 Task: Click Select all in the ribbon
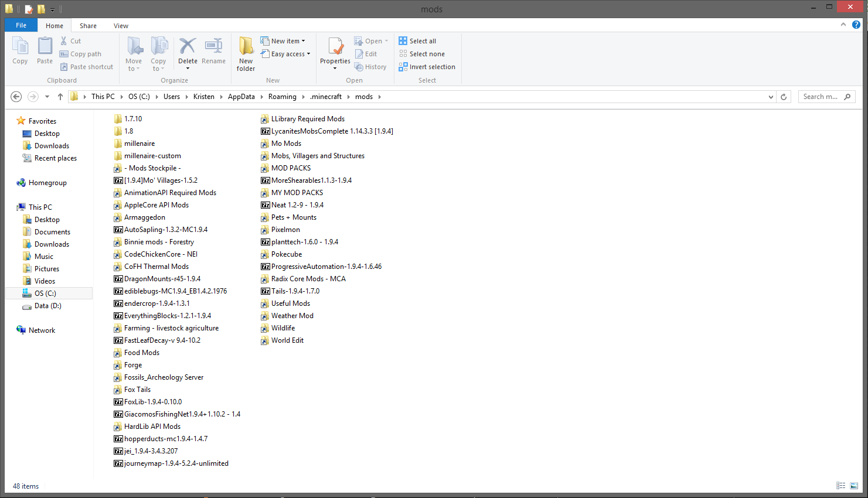coord(417,41)
